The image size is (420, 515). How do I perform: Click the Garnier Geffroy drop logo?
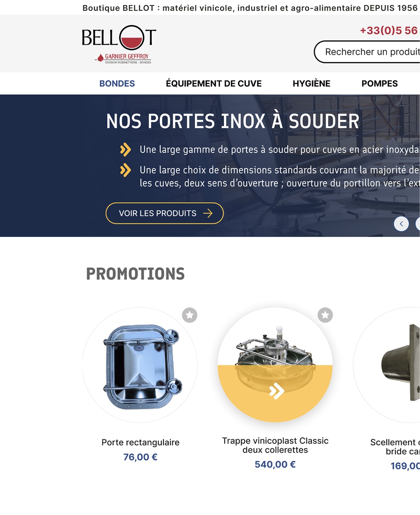click(101, 57)
